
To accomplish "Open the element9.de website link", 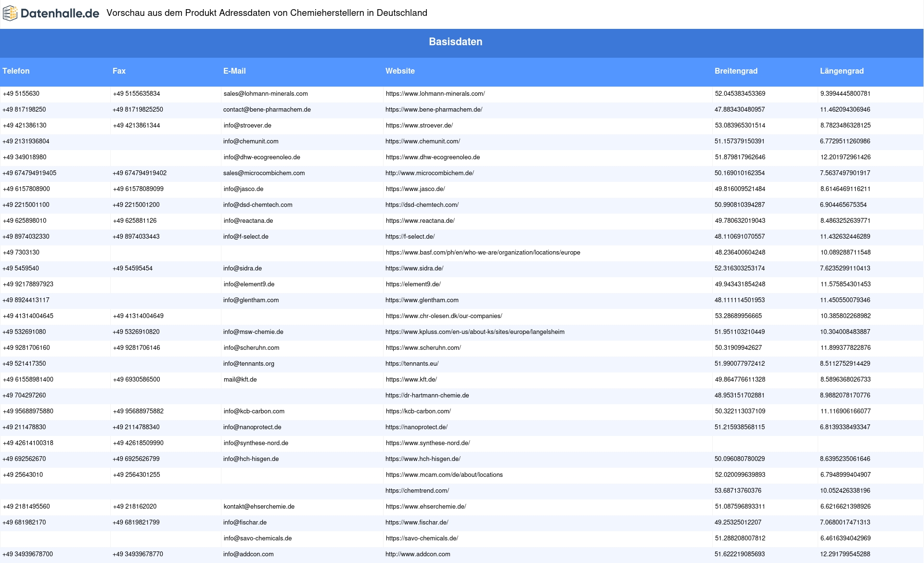I will [413, 284].
